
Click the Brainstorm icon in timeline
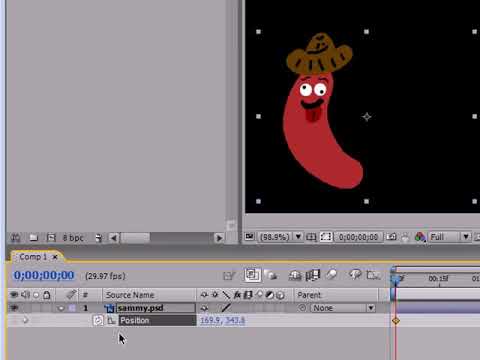click(x=355, y=275)
